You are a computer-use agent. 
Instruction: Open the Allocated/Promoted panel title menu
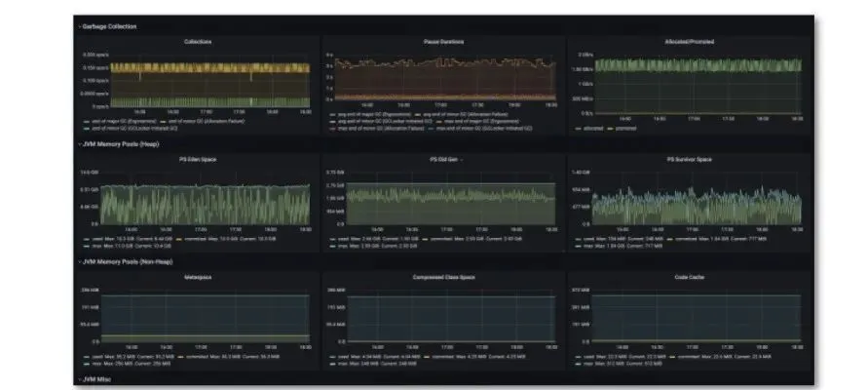(689, 42)
